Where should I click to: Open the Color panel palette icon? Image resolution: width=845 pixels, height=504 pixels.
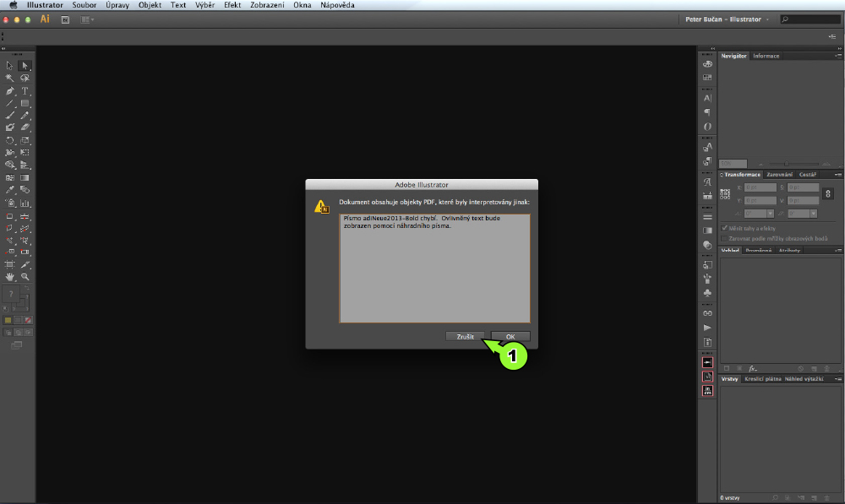point(707,63)
